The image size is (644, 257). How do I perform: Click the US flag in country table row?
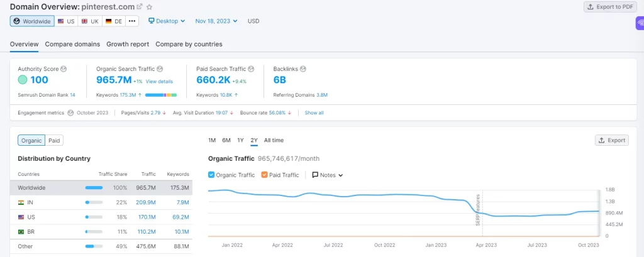coord(21,217)
